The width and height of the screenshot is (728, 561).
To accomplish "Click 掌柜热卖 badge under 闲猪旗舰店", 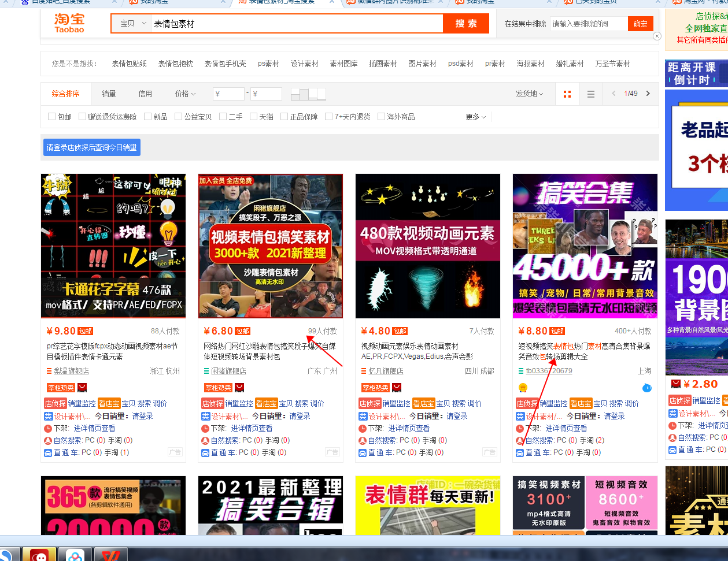I will click(x=218, y=388).
